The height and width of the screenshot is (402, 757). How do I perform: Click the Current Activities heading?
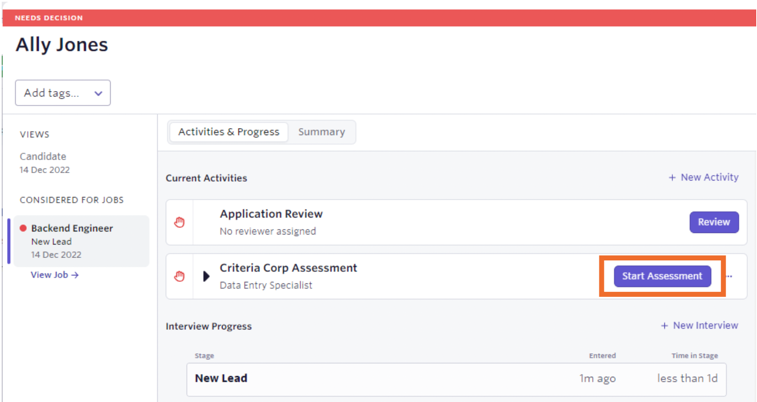[206, 178]
